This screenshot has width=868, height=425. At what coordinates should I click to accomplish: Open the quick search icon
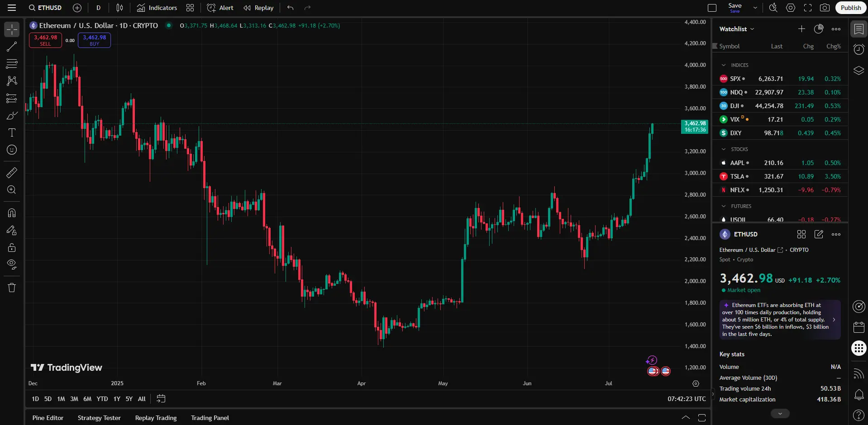click(x=773, y=8)
